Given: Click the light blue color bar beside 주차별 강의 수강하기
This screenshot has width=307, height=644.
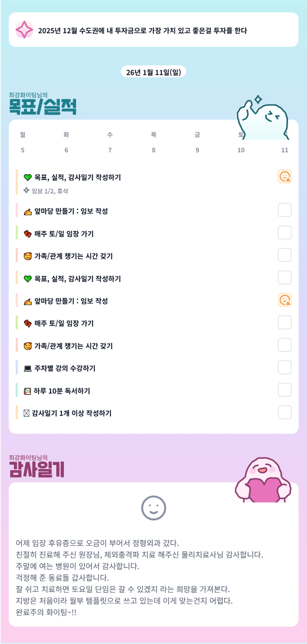Looking at the screenshot, I should click(x=17, y=368).
